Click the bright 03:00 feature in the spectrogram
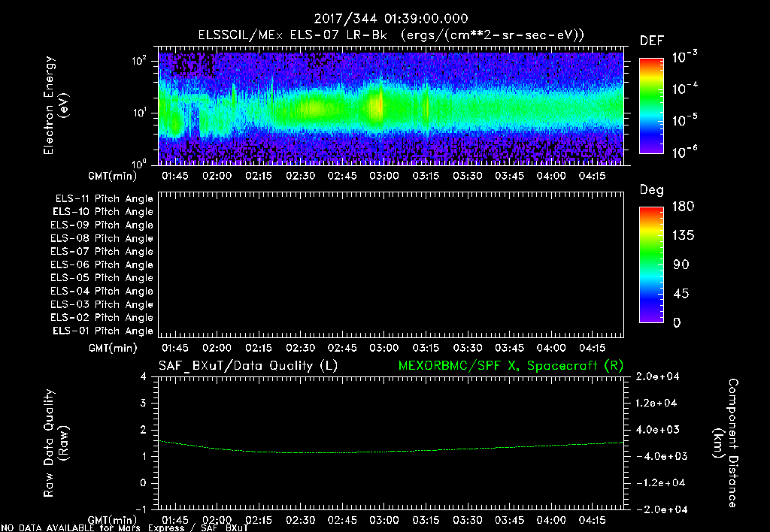770x532 pixels. 377,105
